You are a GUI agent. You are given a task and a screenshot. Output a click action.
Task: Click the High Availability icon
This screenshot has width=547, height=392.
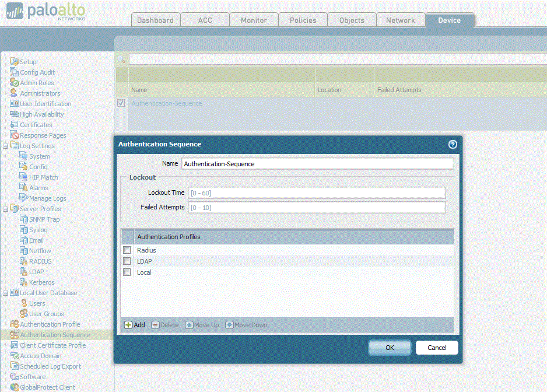tap(15, 114)
